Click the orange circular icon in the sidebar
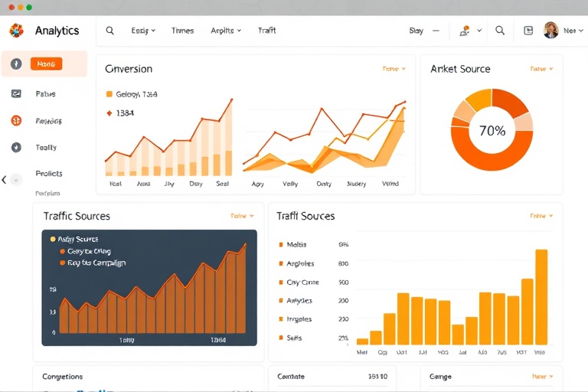The height and width of the screenshot is (392, 588). [x=16, y=121]
